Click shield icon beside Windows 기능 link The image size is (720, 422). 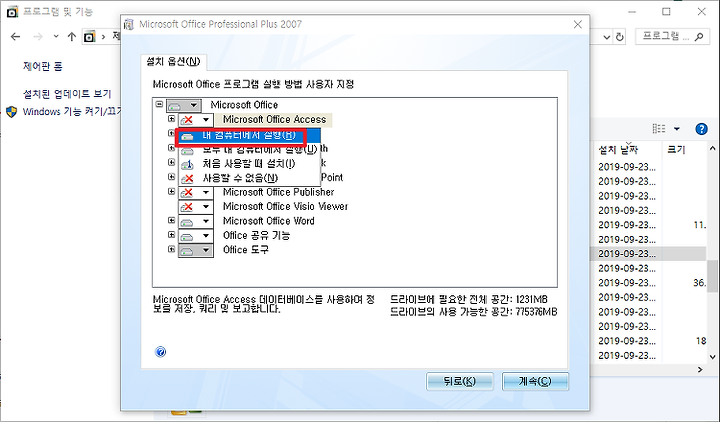pos(11,112)
